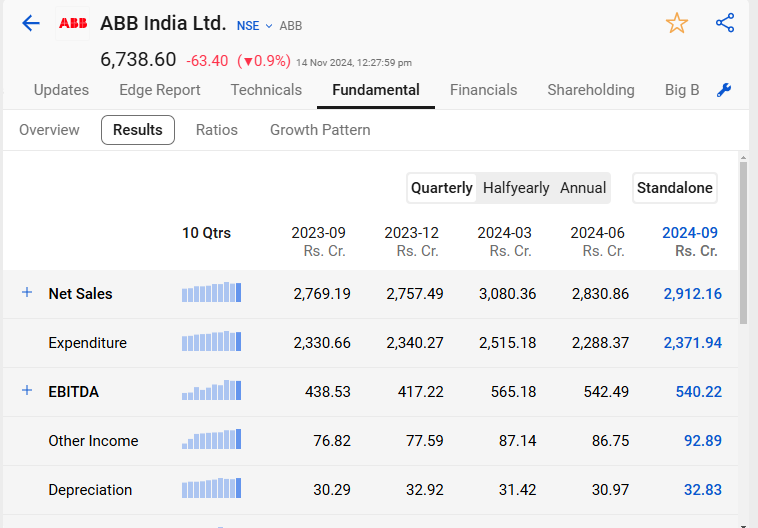Expand the EBITDA row
Screen dimensions: 758x528
(x=27, y=391)
